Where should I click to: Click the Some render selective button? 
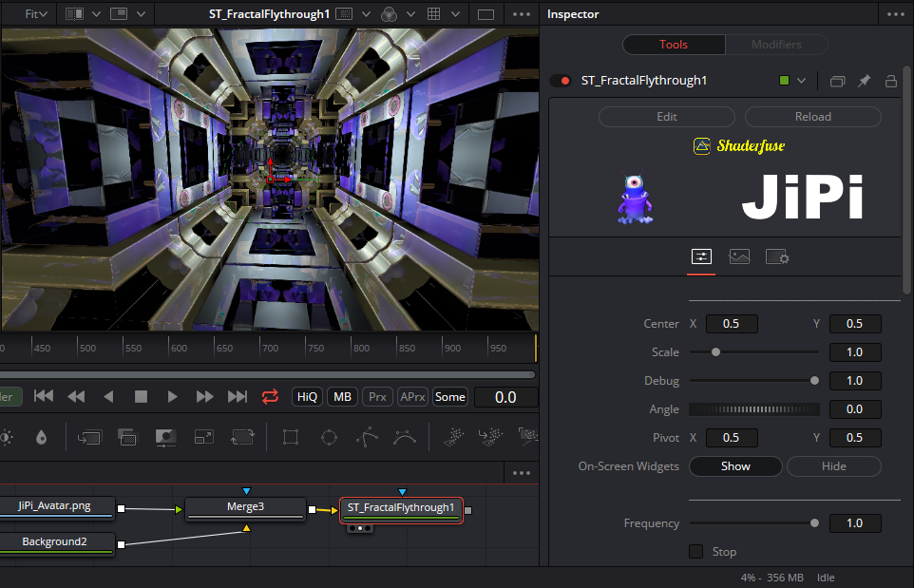pos(450,397)
